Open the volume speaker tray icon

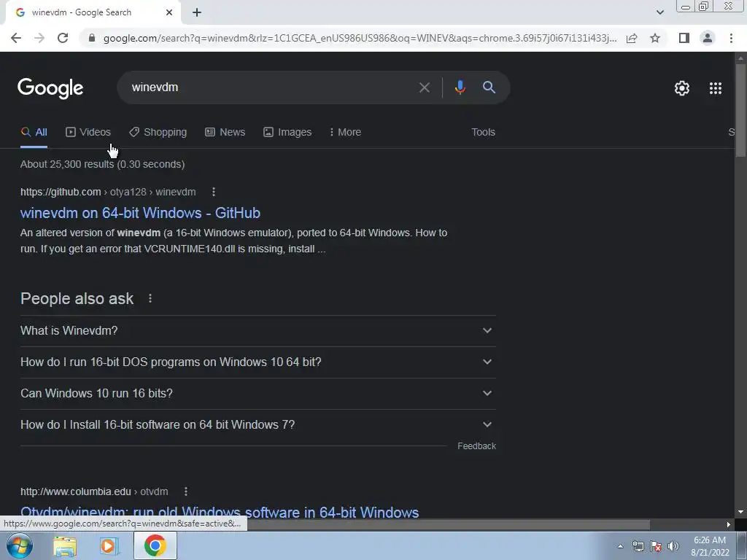coord(673,546)
